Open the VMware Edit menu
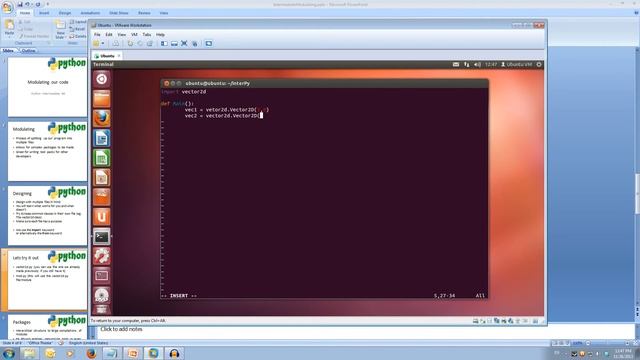 point(109,35)
